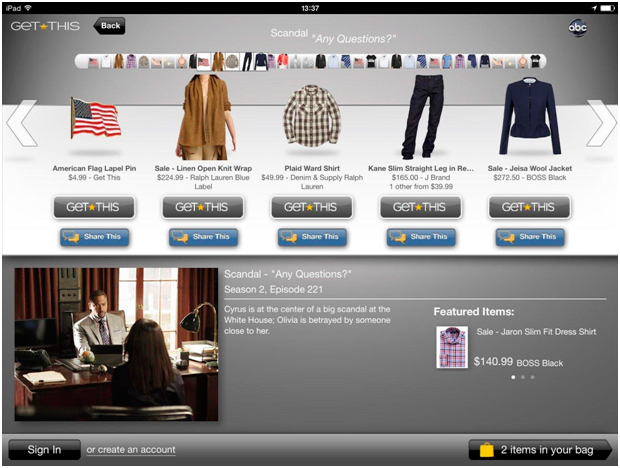Click 'Featured Items:' heading

(x=474, y=312)
